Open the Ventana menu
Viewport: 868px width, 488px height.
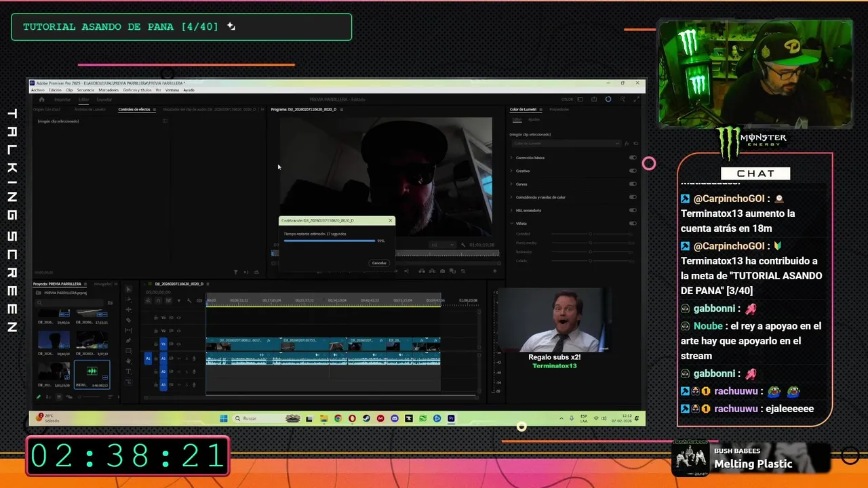(x=172, y=90)
